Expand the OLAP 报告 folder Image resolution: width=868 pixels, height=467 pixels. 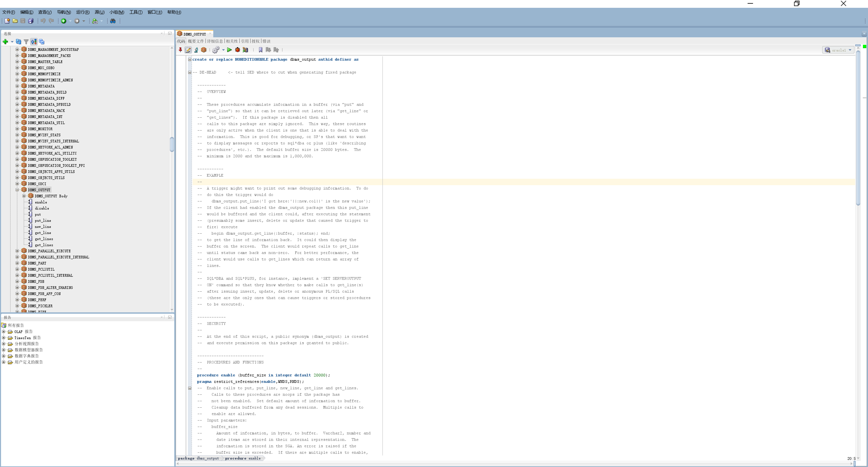4,332
